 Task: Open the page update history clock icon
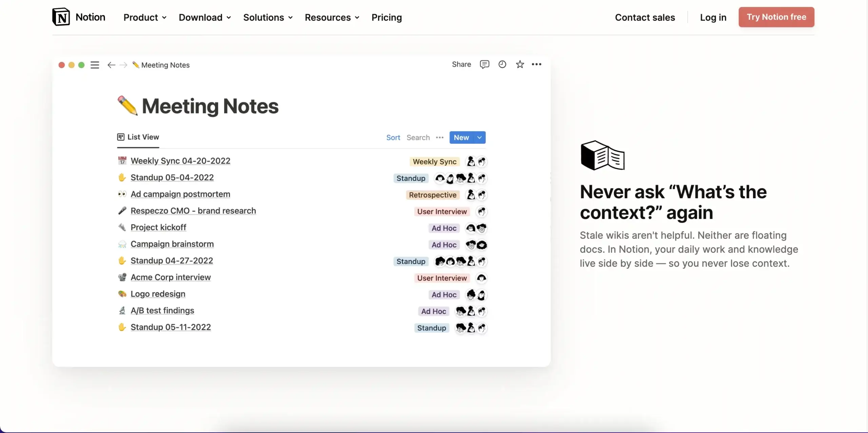[x=502, y=64]
